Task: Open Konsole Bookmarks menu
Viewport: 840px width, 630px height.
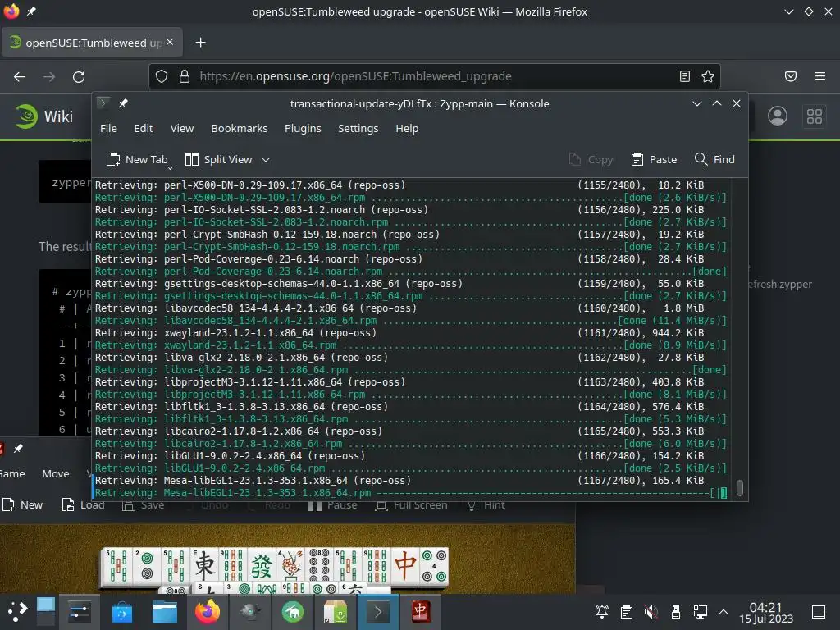Action: 239,129
